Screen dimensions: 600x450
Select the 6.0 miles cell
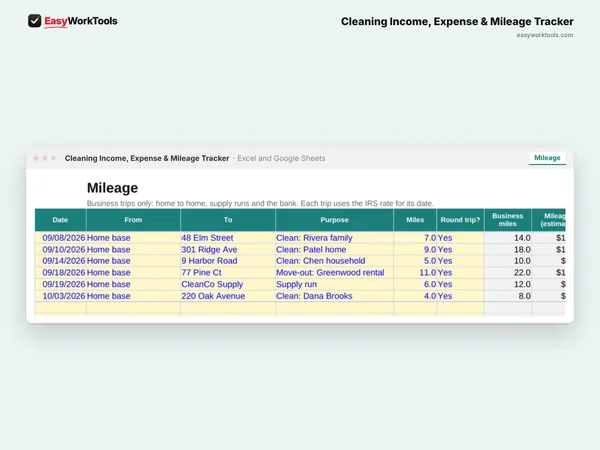(x=415, y=284)
